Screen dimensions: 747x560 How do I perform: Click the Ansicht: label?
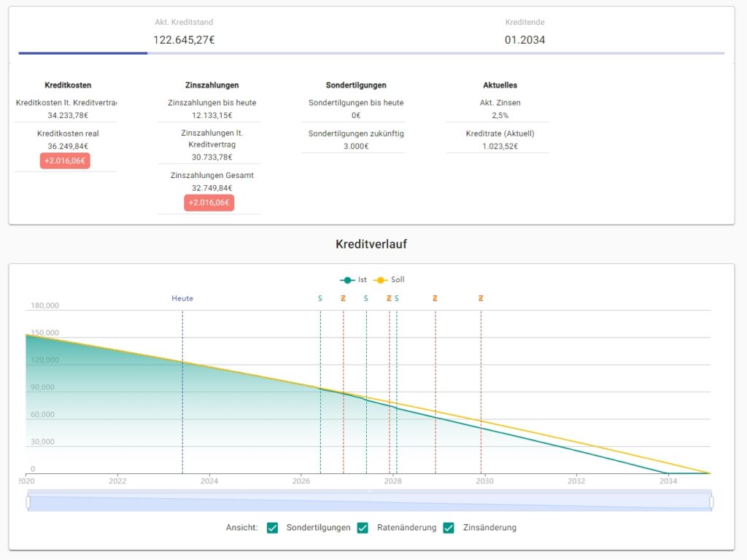(241, 528)
